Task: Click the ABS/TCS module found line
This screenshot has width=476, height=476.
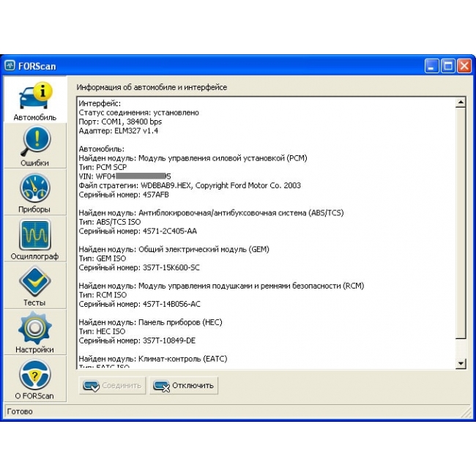Action: pyautogui.click(x=211, y=213)
